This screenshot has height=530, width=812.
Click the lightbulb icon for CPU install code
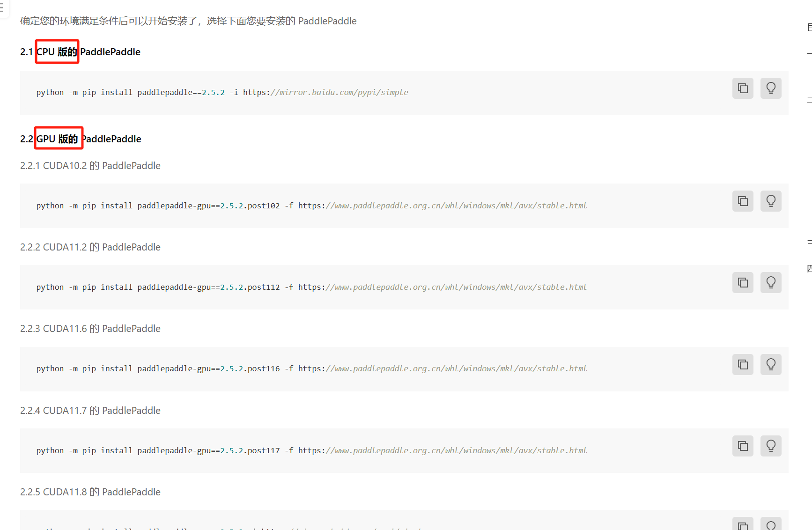(x=771, y=88)
